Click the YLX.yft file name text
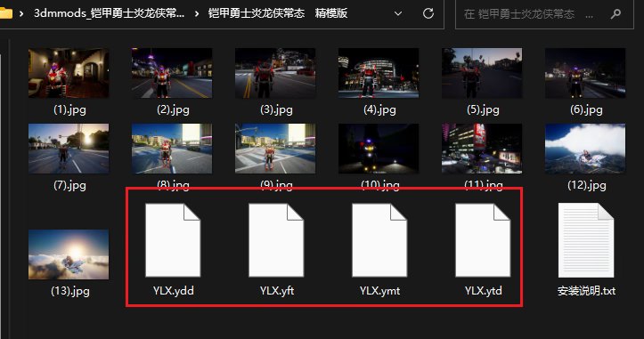Viewport: 644px width, 339px height. point(277,291)
